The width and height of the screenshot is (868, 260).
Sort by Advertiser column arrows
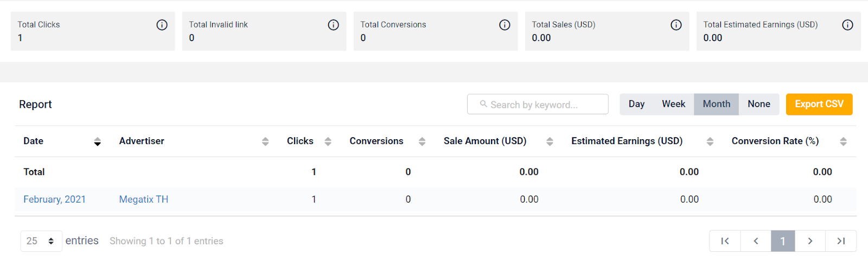pos(265,141)
